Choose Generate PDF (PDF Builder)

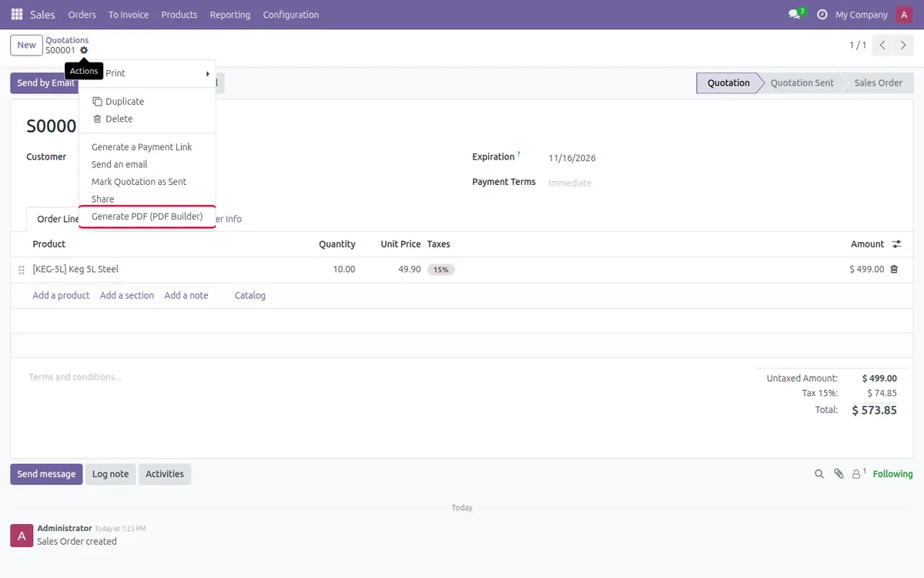147,217
